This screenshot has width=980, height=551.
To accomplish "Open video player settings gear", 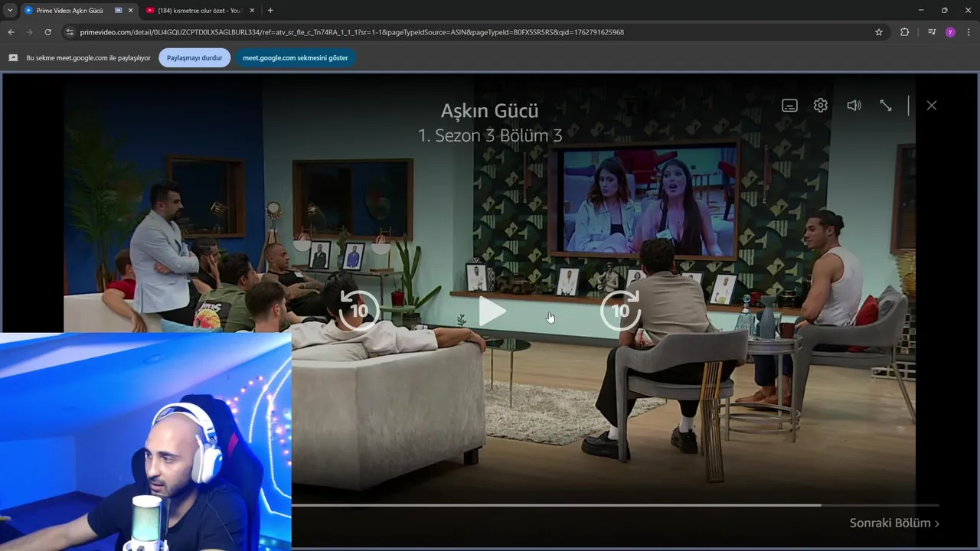I will [x=821, y=106].
